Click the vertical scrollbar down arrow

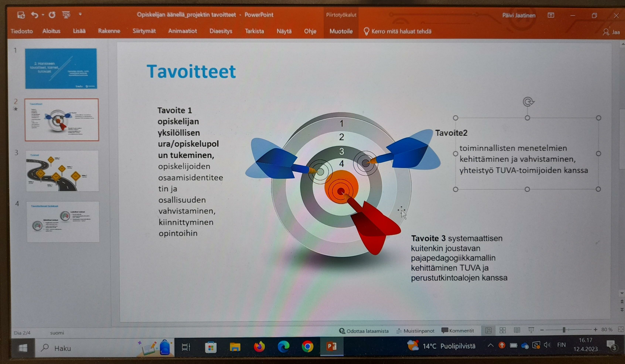click(621, 293)
